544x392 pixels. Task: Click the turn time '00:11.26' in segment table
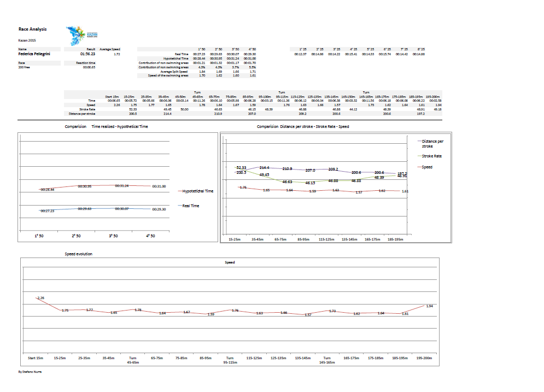click(x=199, y=101)
